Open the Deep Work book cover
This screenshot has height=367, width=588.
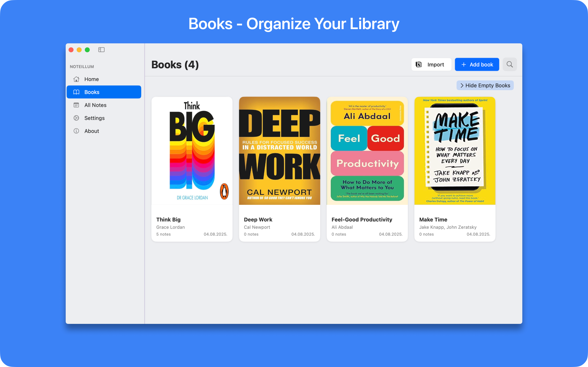pos(280,151)
